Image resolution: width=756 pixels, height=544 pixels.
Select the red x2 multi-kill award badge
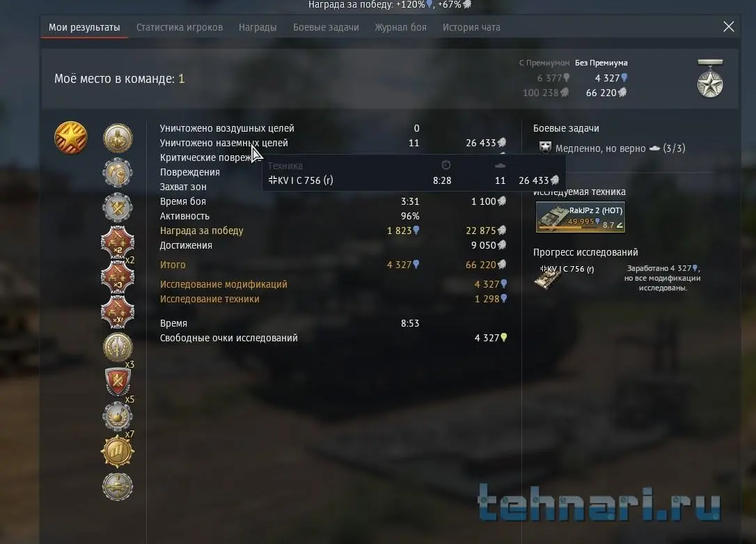point(118,242)
